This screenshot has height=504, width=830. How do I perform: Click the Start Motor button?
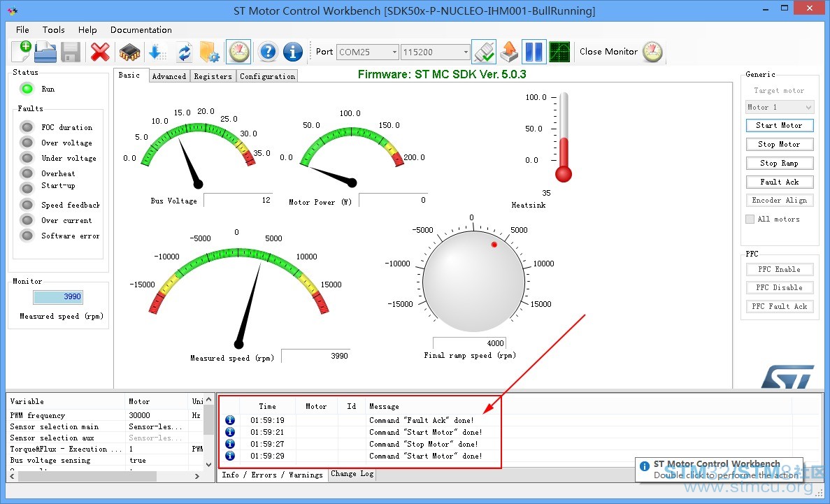tap(779, 125)
